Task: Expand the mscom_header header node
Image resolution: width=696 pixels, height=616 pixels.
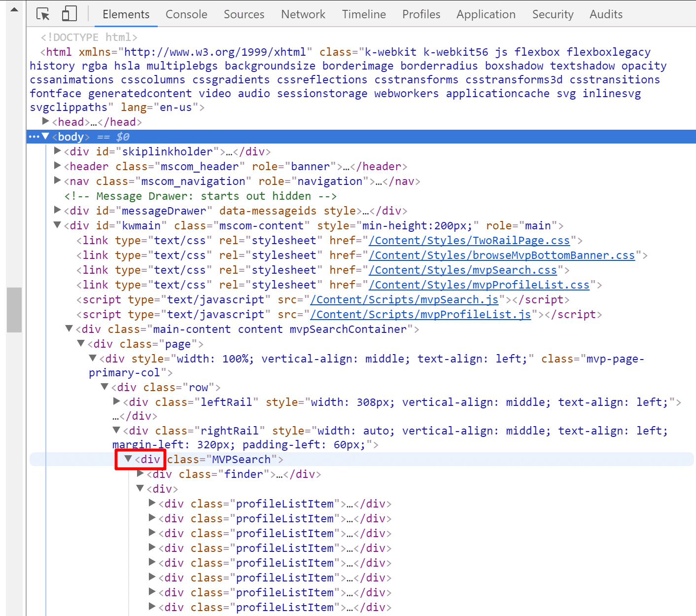Action: (x=58, y=166)
